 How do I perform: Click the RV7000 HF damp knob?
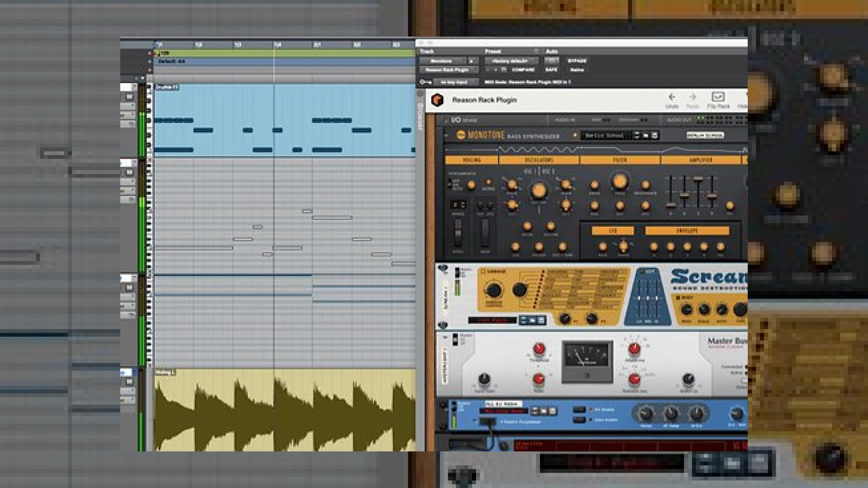click(x=671, y=413)
